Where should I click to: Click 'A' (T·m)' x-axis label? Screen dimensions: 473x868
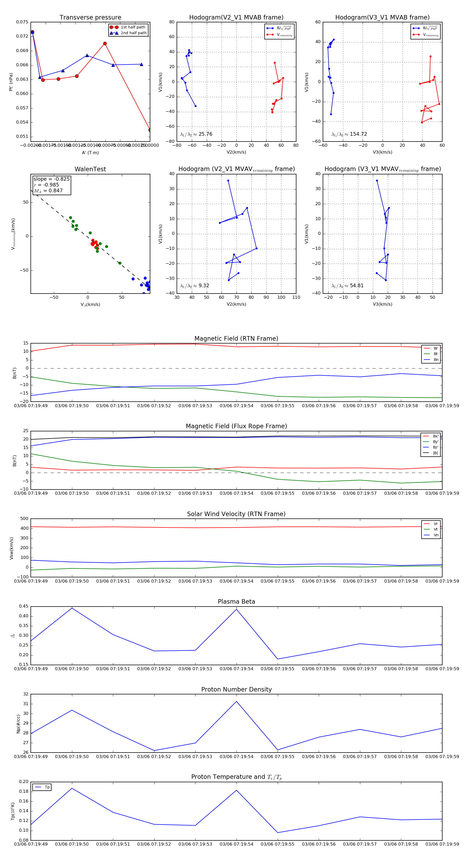click(90, 153)
